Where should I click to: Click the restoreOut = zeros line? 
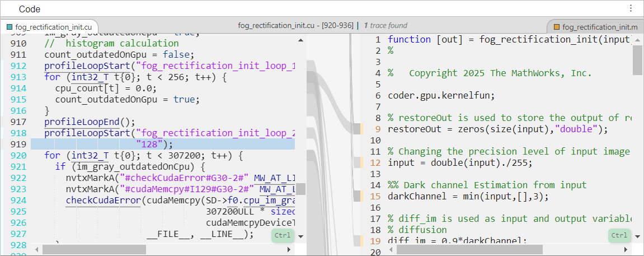498,129
